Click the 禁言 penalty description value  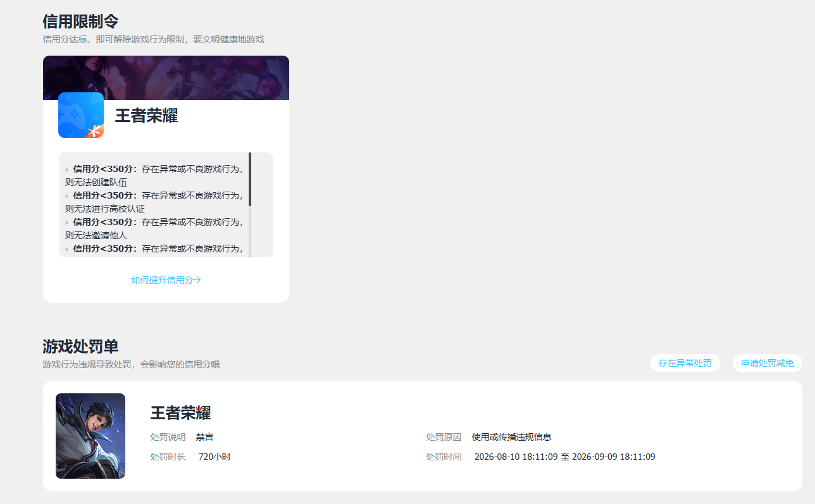coord(204,437)
